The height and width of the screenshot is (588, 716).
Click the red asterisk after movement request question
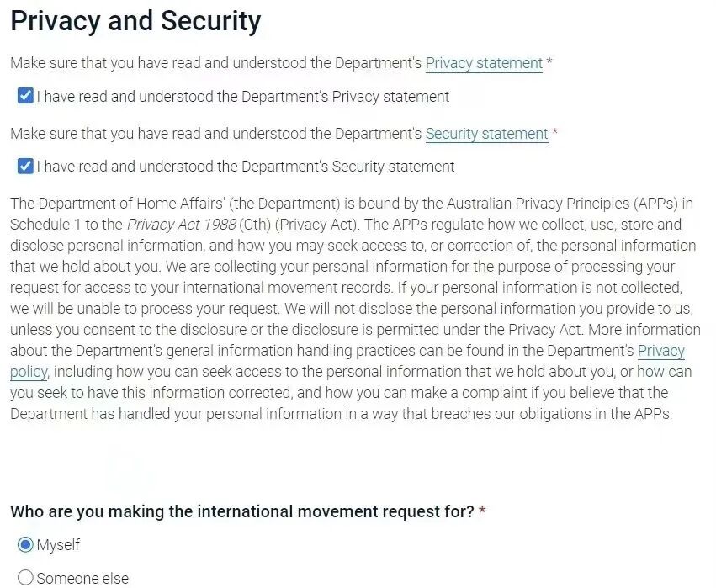click(482, 511)
